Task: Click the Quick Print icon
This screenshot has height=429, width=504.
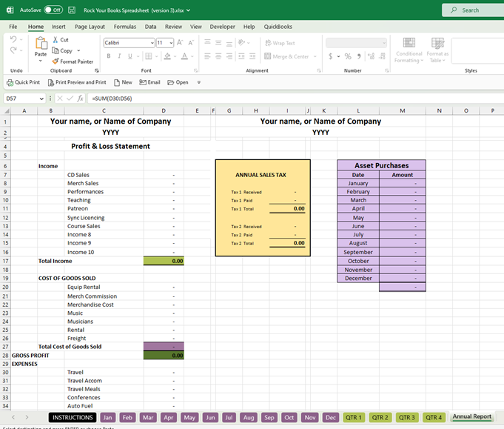Action: coord(9,82)
